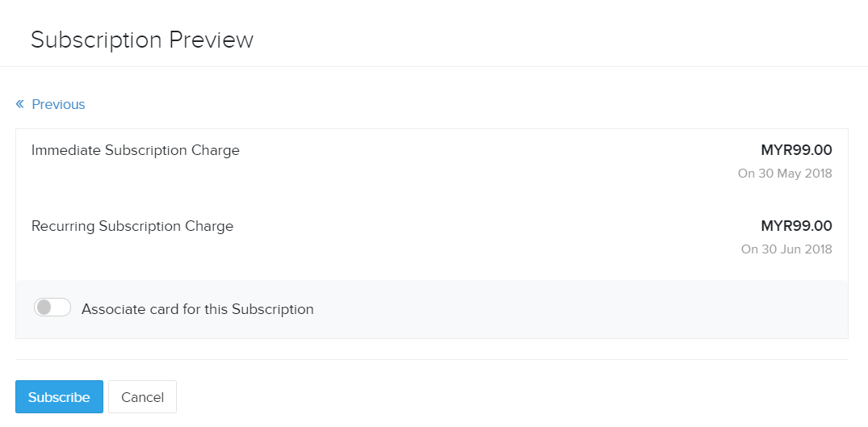Click the double-chevron back icon
868x427 pixels.
pos(20,104)
